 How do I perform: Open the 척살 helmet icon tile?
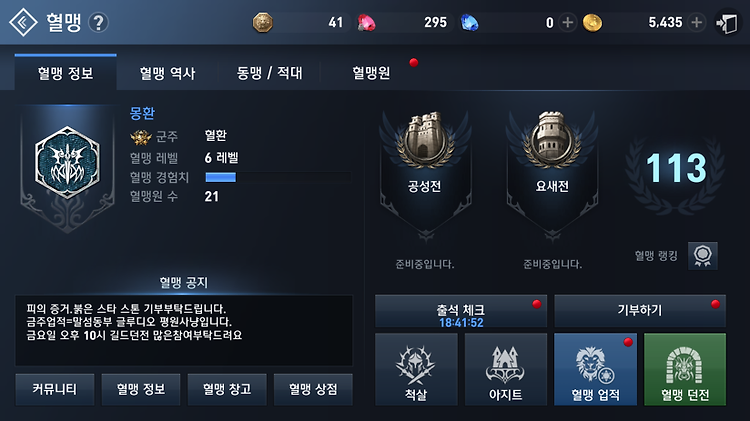(x=416, y=369)
